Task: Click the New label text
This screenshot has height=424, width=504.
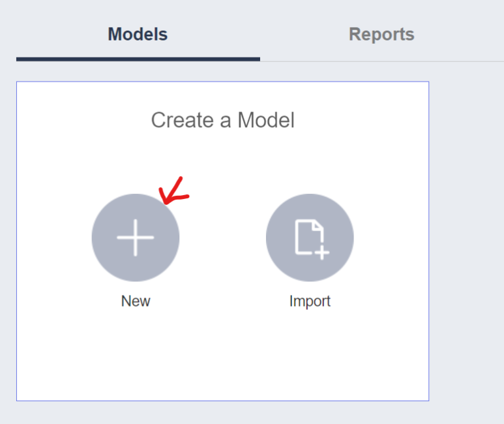Action: (136, 301)
